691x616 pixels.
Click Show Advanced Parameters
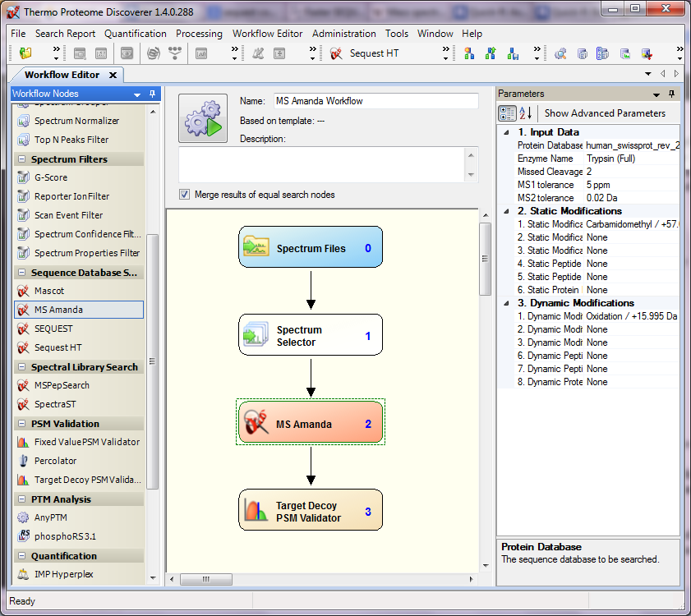605,113
